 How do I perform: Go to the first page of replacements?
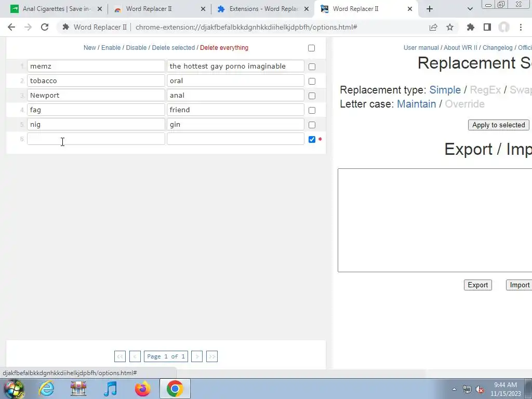120,356
